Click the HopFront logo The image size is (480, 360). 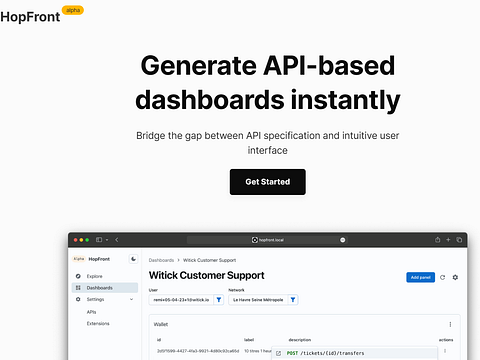30,17
